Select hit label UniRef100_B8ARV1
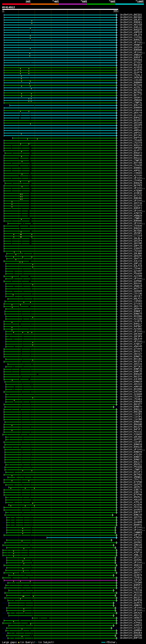This screenshot has width=146, height=644. (x=131, y=525)
